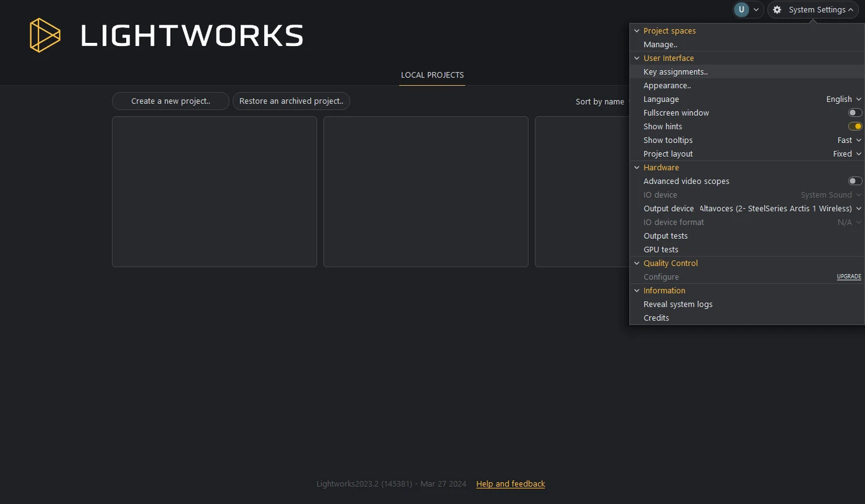865x504 pixels.
Task: Click the UPGRADE link beside Configure
Action: 849,277
